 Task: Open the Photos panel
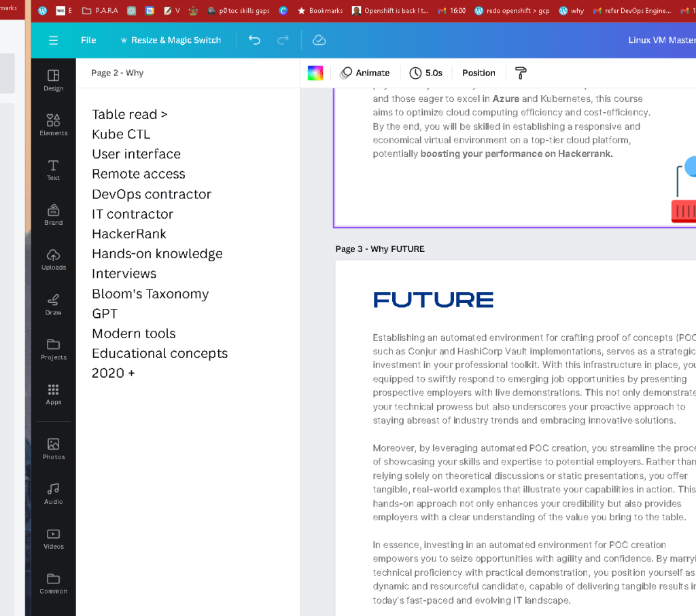coord(53,449)
